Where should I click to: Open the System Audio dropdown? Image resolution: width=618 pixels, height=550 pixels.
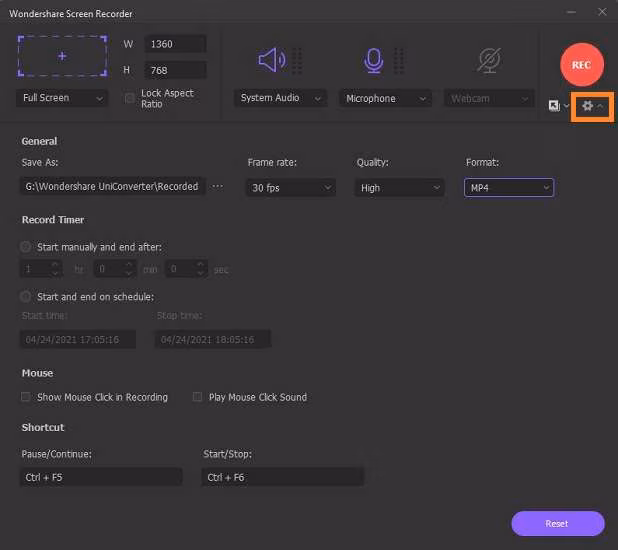pos(280,98)
